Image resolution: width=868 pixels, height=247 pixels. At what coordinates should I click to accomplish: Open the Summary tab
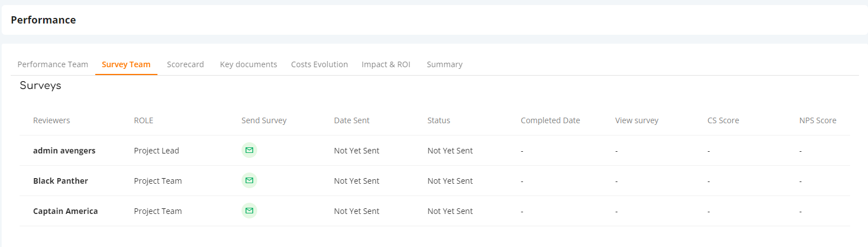click(x=444, y=64)
